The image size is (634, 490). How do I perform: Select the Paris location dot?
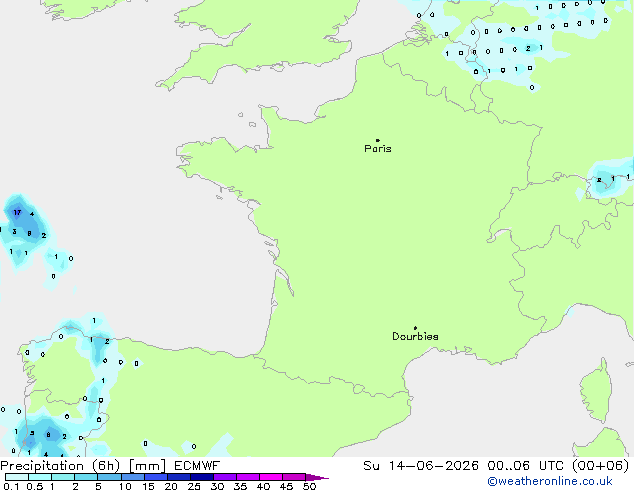click(x=378, y=140)
